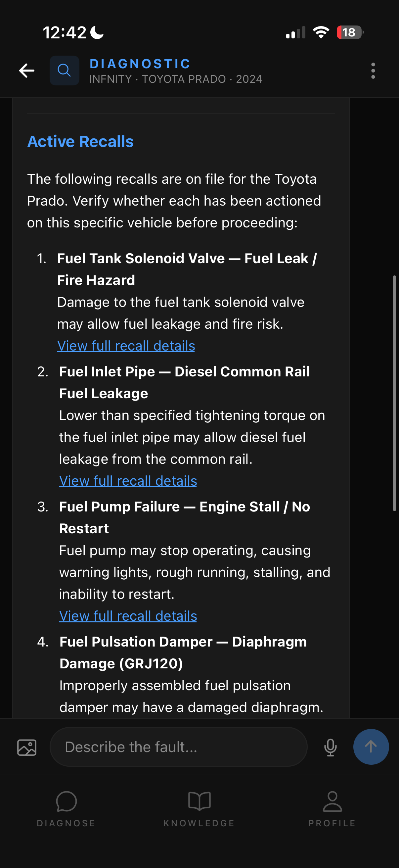The width and height of the screenshot is (399, 868).
Task: View recall details for Fuel Pump Failure
Action: pyautogui.click(x=128, y=616)
